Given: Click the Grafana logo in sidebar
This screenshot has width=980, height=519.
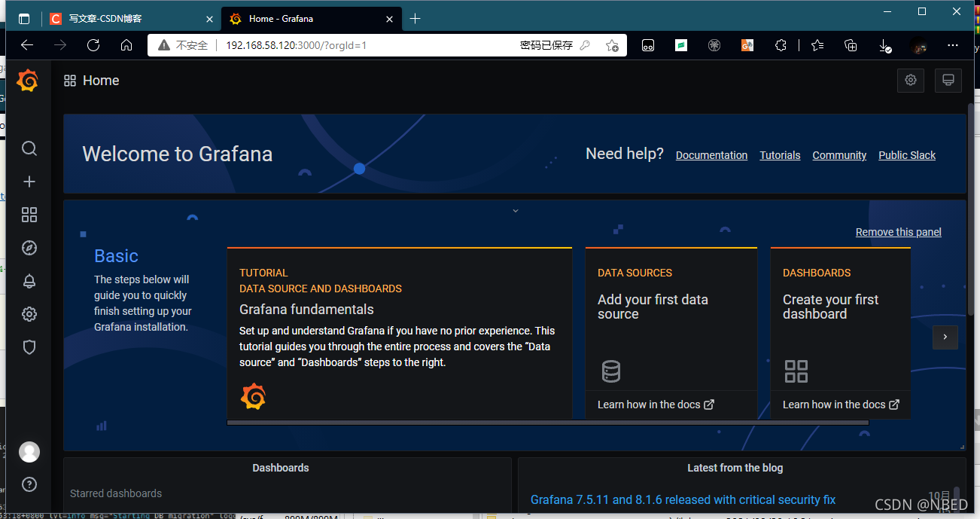Looking at the screenshot, I should coord(27,81).
